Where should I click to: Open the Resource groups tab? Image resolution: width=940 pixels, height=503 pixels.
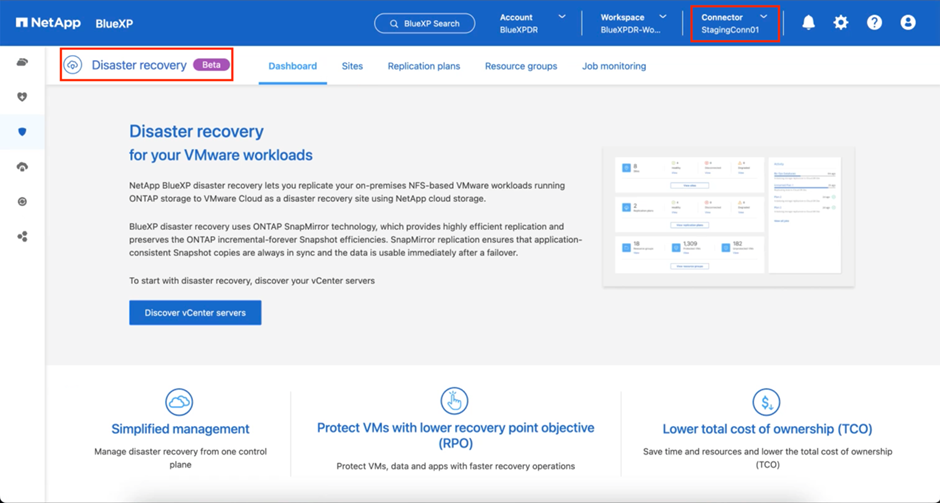pos(521,66)
